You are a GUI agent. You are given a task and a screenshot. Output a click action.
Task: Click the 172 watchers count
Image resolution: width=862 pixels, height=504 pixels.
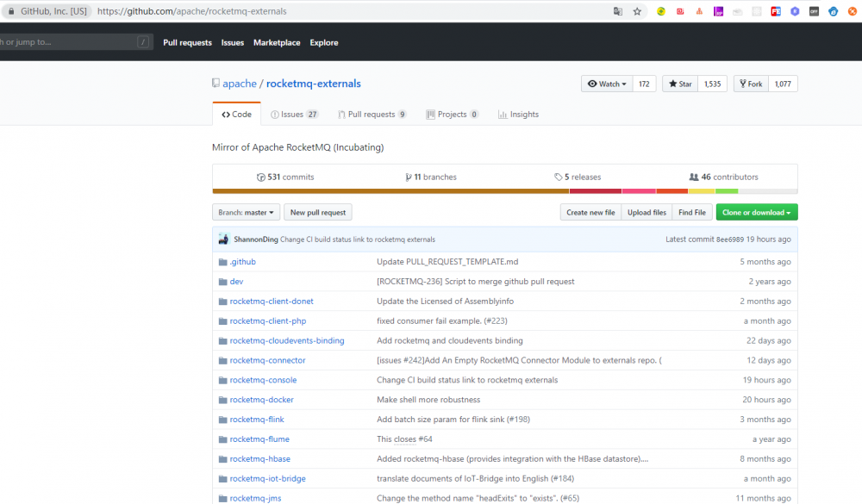(644, 84)
